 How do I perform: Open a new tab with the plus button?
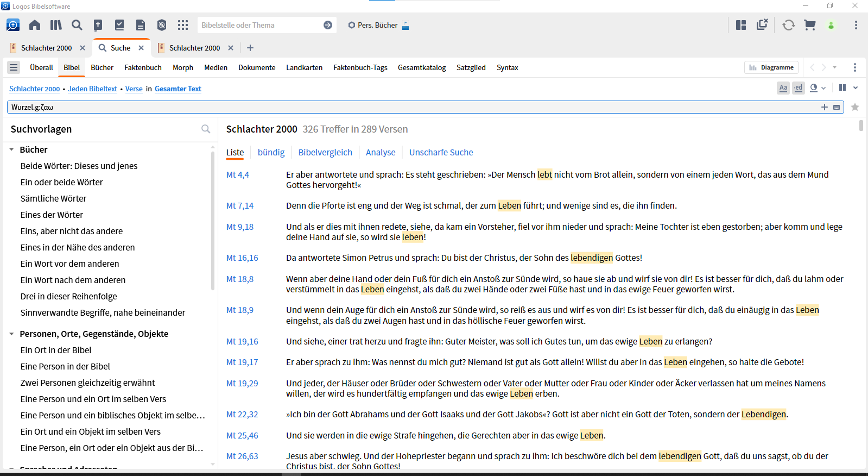[250, 48]
